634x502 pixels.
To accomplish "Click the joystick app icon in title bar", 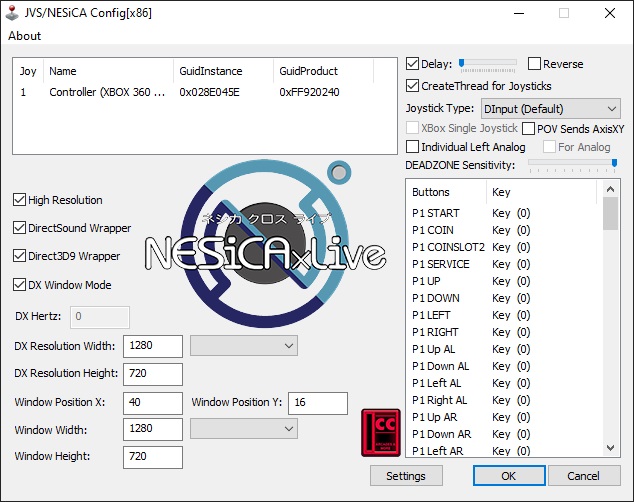I will (x=12, y=13).
